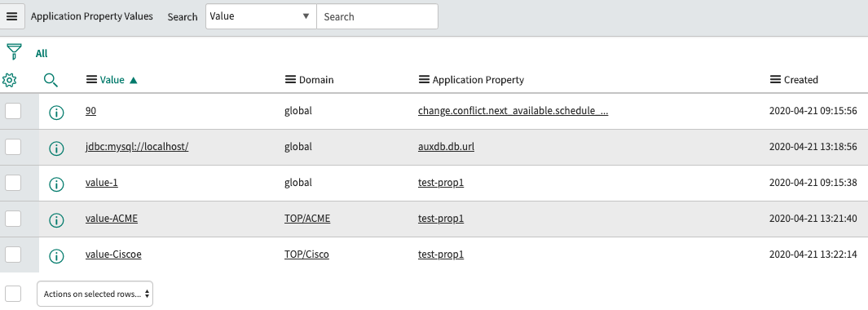Click the created date 2020-04-21 09:15:56
This screenshot has height=310, width=868.
[813, 111]
